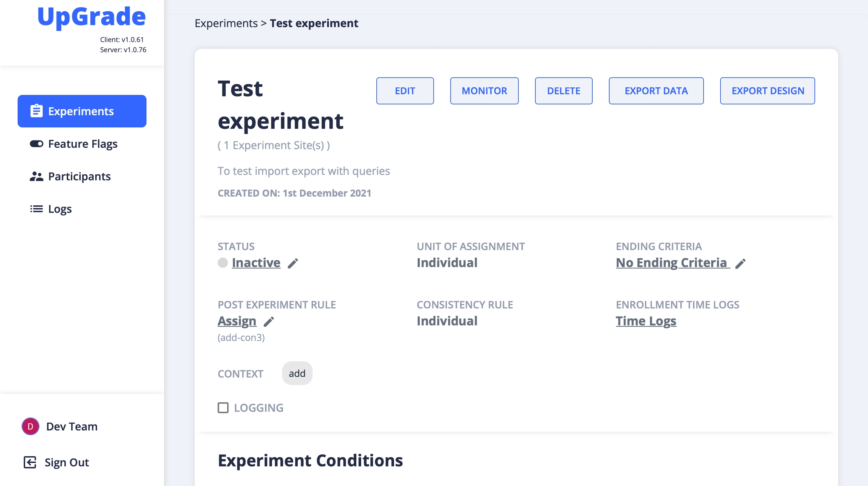Click pencil icon next to Inactive status
Image resolution: width=868 pixels, height=486 pixels.
[x=293, y=263]
